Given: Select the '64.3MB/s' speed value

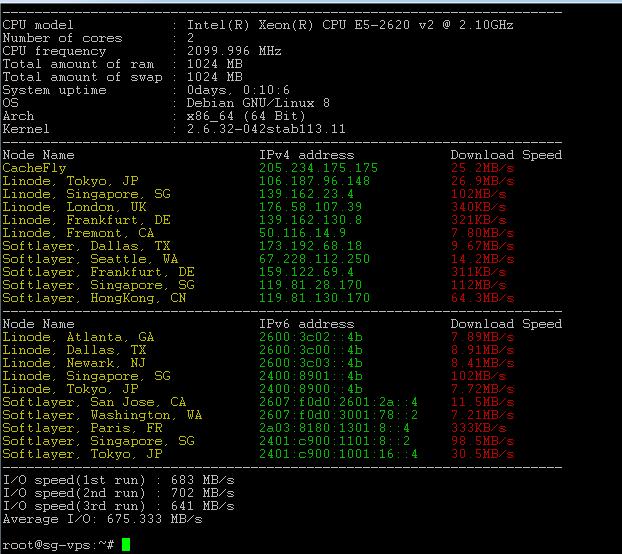Looking at the screenshot, I should click(482, 298).
